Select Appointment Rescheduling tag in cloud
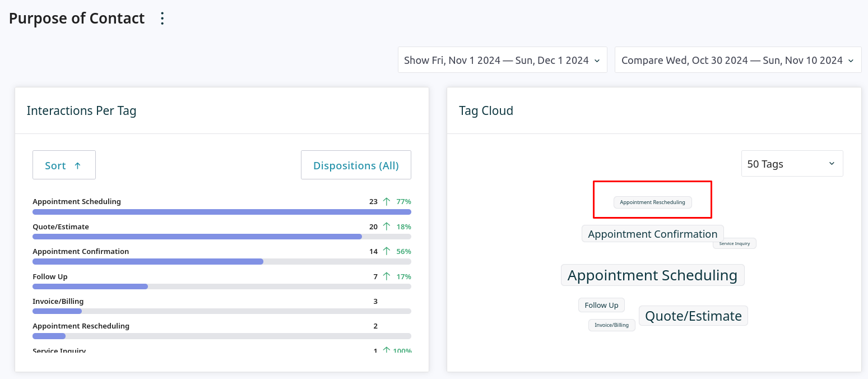 652,202
